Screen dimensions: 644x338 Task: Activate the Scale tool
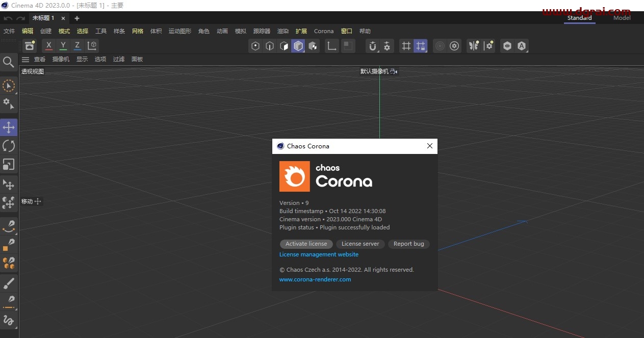[9, 164]
